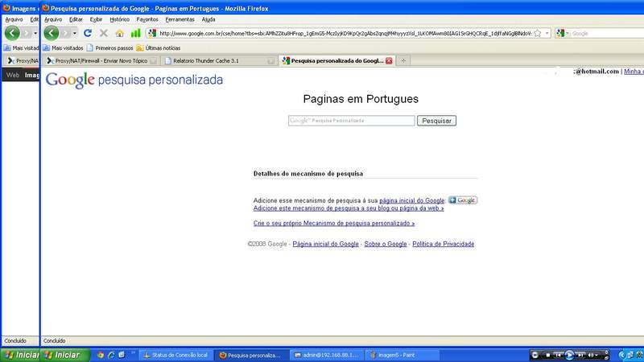
Task: Close the Relatorio Thunder Cache tab
Action: pyautogui.click(x=270, y=61)
